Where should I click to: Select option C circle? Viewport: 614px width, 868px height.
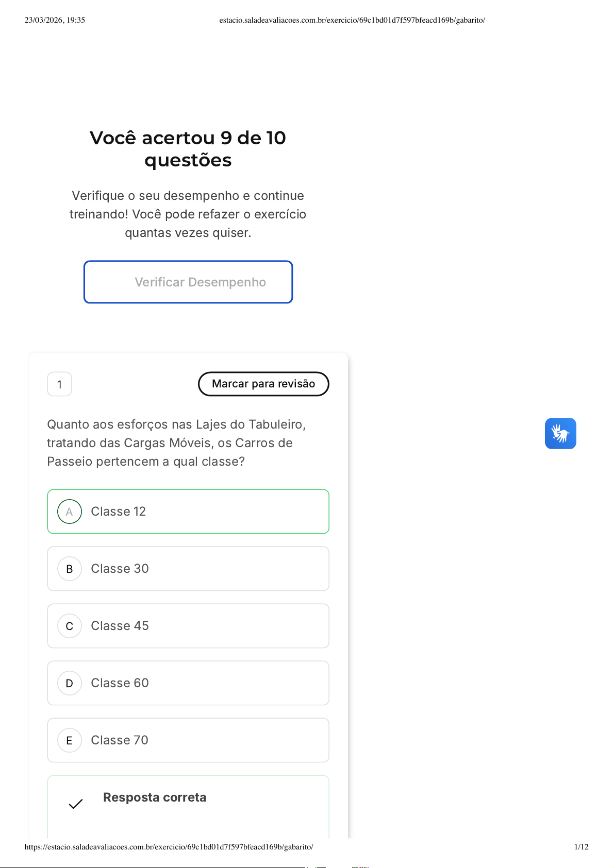click(x=70, y=626)
